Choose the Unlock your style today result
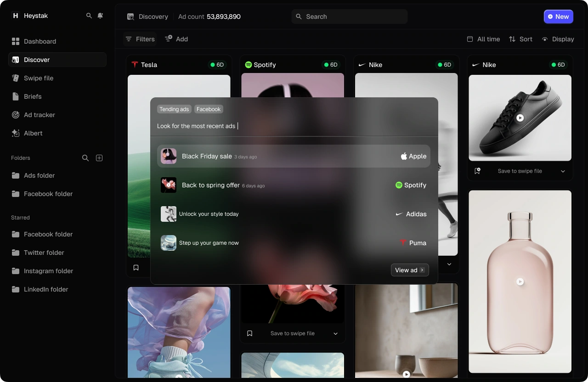 (x=294, y=214)
